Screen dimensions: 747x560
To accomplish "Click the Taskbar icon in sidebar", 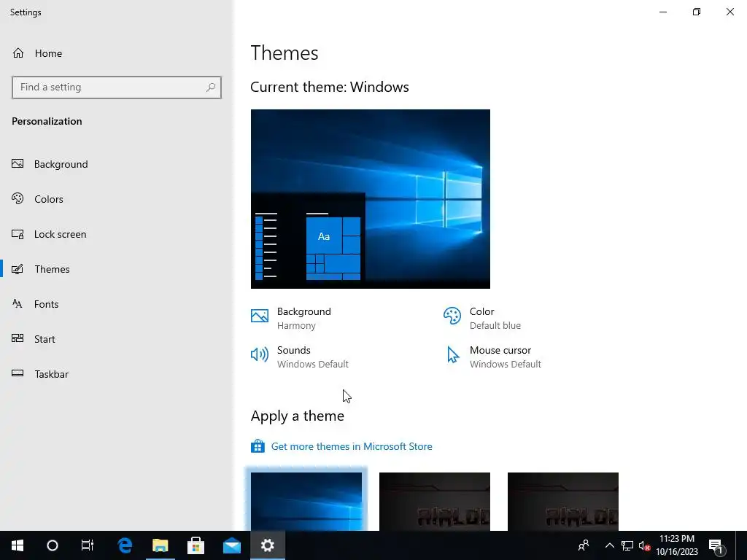I will pos(18,373).
